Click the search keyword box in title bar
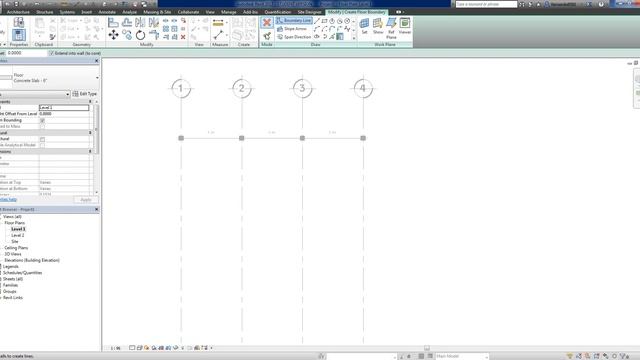 click(x=486, y=4)
